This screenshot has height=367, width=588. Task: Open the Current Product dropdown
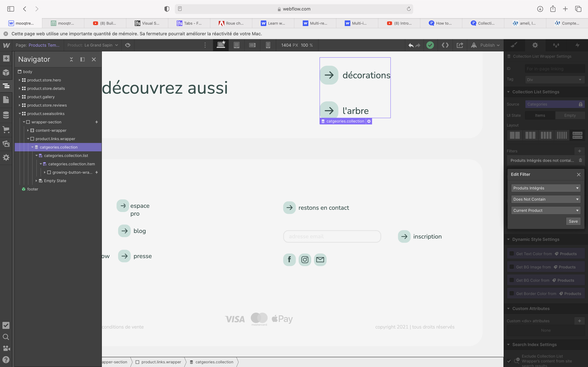545,210
